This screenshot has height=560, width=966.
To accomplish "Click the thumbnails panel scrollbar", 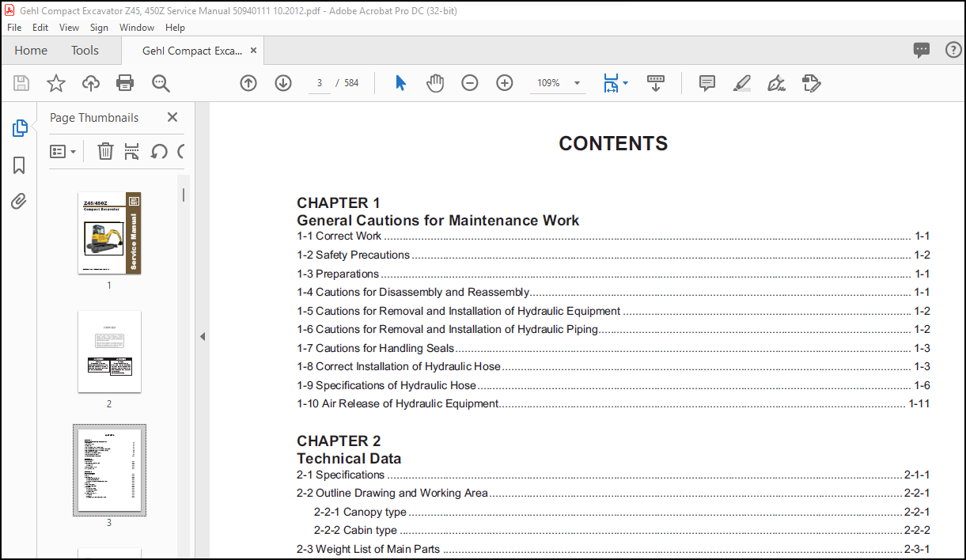I will pyautogui.click(x=184, y=194).
